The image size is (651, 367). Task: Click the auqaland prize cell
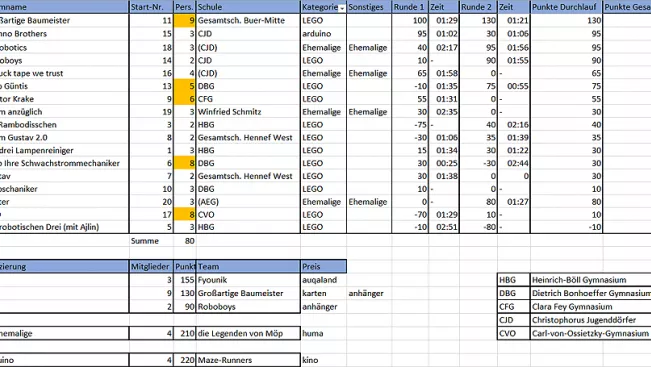323,280
